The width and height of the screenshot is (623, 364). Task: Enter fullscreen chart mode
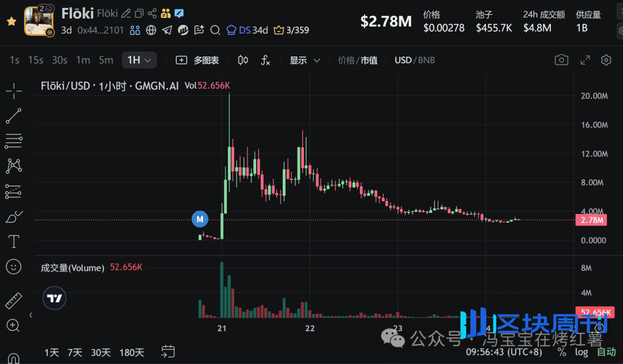(585, 60)
